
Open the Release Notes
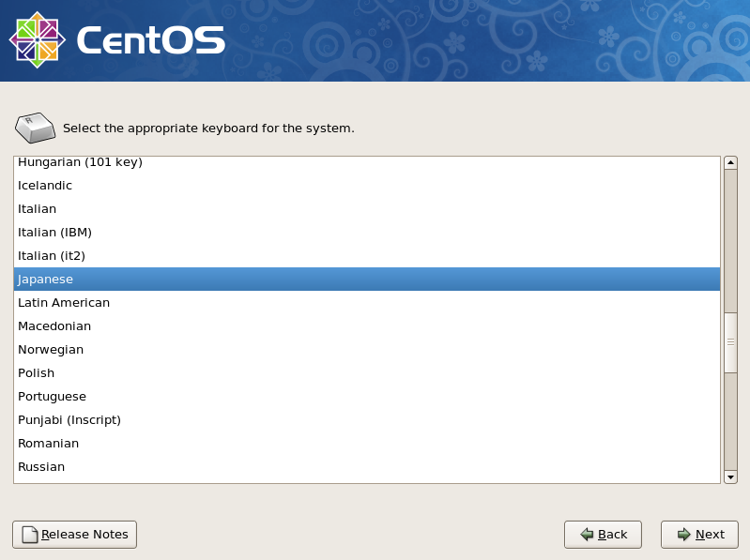point(74,534)
